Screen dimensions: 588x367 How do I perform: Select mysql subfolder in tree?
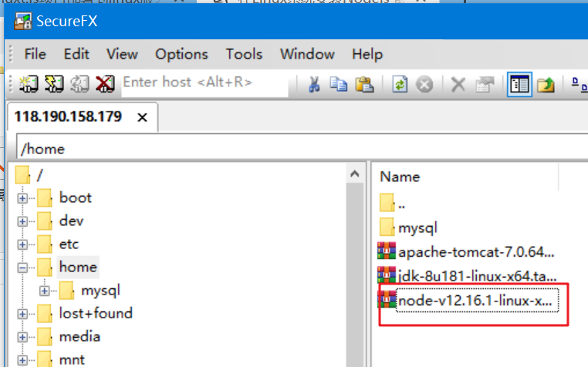coord(100,291)
